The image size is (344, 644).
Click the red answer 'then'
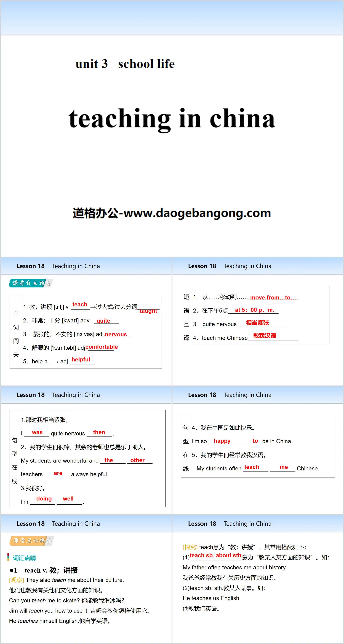[x=99, y=432]
